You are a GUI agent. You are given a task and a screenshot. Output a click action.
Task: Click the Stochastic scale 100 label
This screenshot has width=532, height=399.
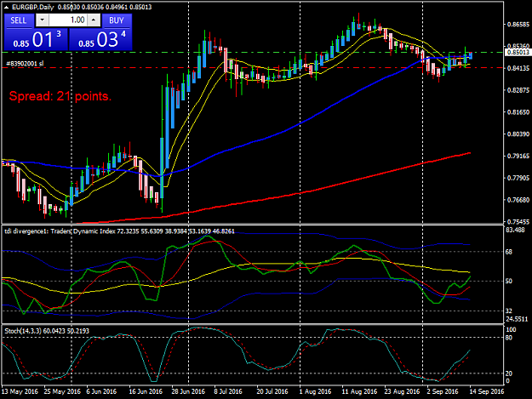coord(511,329)
